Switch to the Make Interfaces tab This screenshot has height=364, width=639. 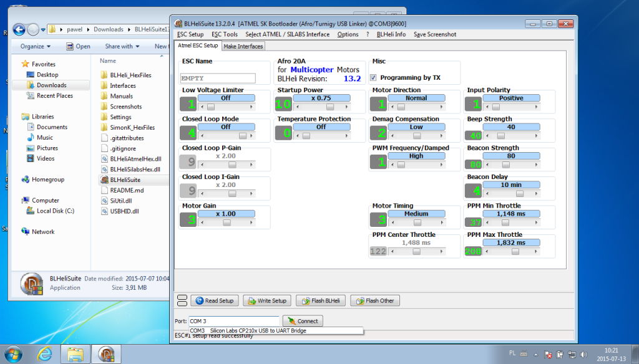(x=243, y=46)
